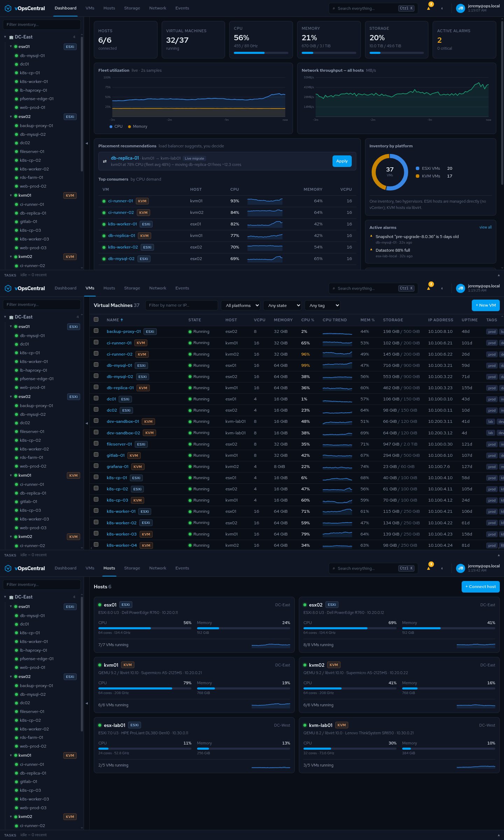This screenshot has width=504, height=840.
Task: Click the small left caret beside Dashboard alarm bell
Action: coord(442,8)
